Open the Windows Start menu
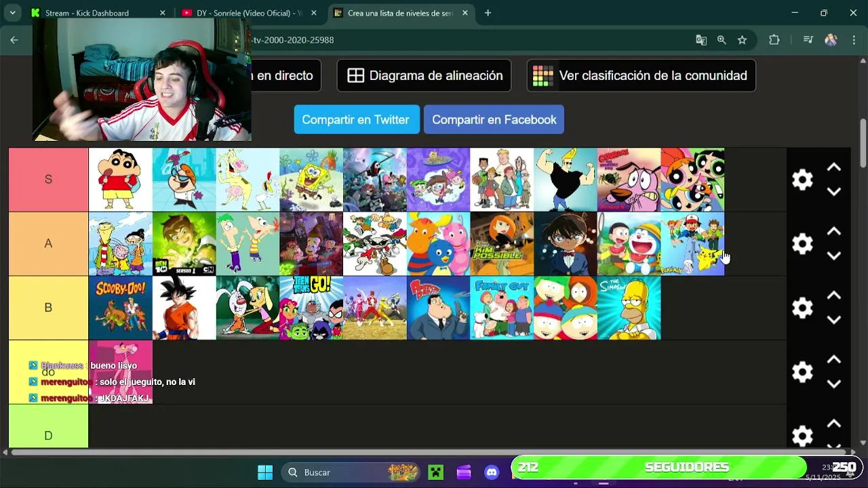The width and height of the screenshot is (868, 488). pyautogui.click(x=265, y=472)
